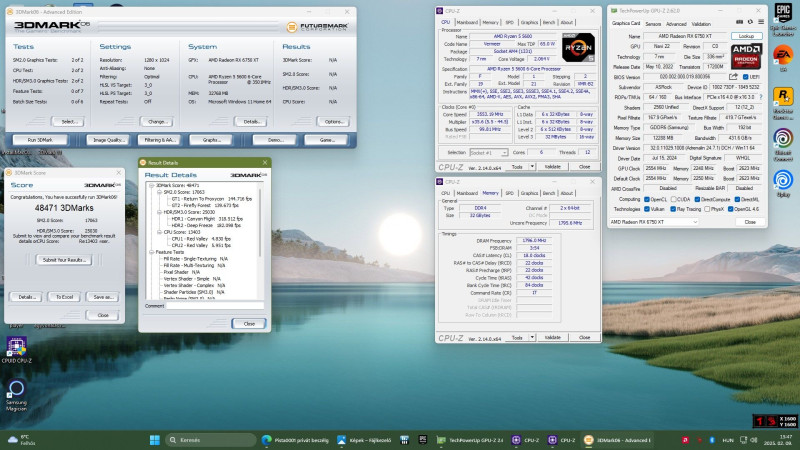Switch to Mainboard tab in upper CPU-Z

(x=467, y=22)
